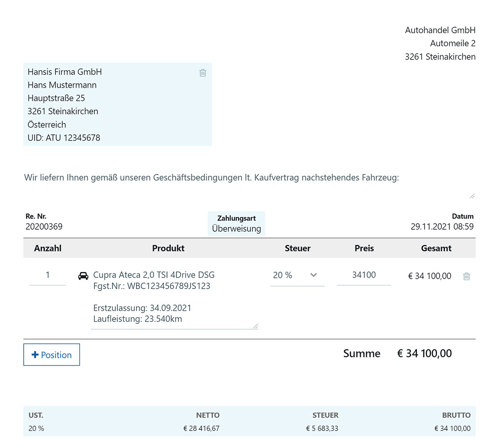
Task: Click the 'Hans Mustermann' name line
Action: (62, 85)
